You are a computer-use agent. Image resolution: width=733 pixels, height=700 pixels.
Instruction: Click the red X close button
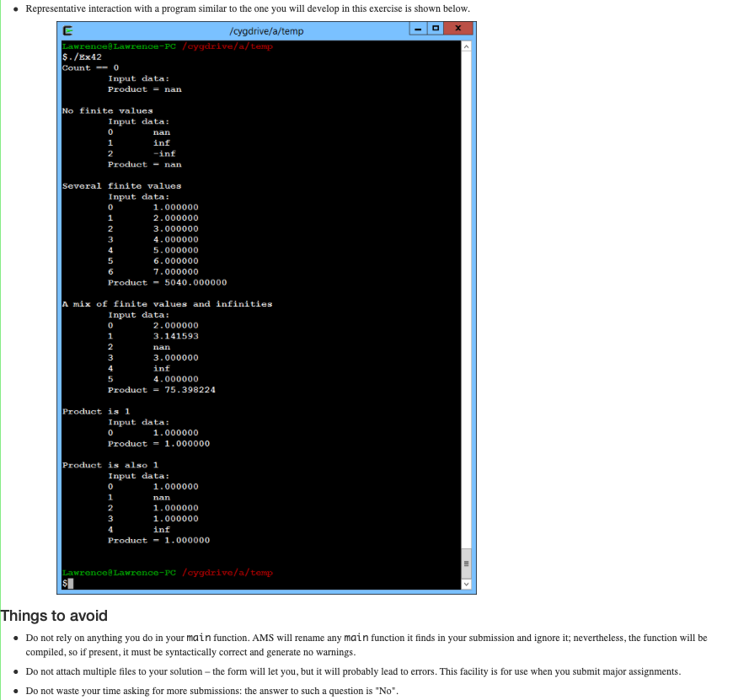pyautogui.click(x=457, y=28)
